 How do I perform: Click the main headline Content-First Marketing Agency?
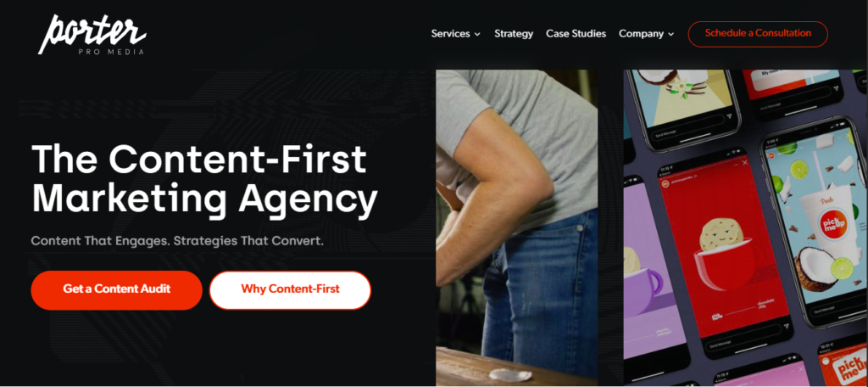[204, 179]
